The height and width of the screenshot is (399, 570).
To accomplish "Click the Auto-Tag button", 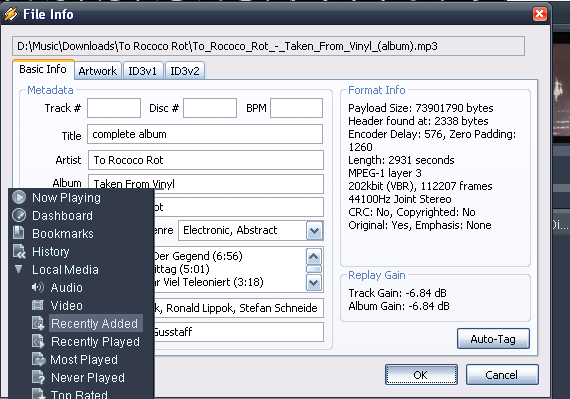I will point(493,339).
